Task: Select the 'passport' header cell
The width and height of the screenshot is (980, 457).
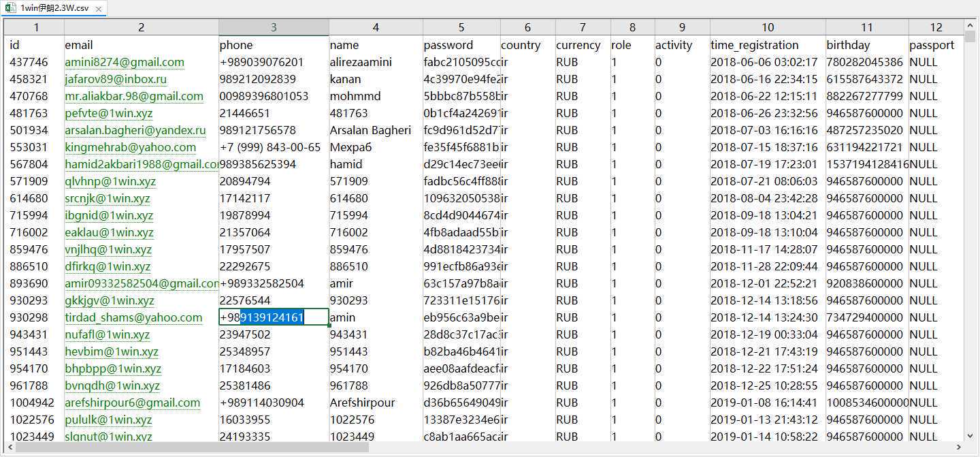Action: click(x=936, y=45)
